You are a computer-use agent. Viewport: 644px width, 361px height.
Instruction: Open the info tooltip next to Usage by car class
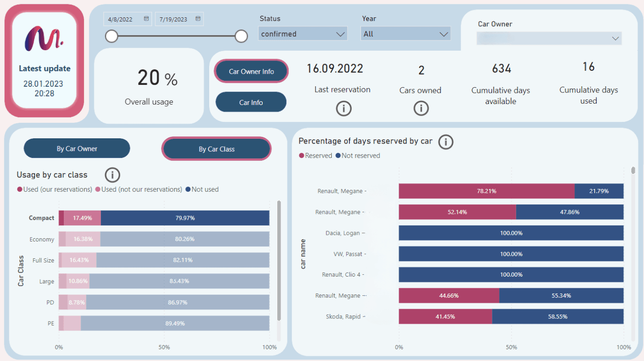click(112, 175)
